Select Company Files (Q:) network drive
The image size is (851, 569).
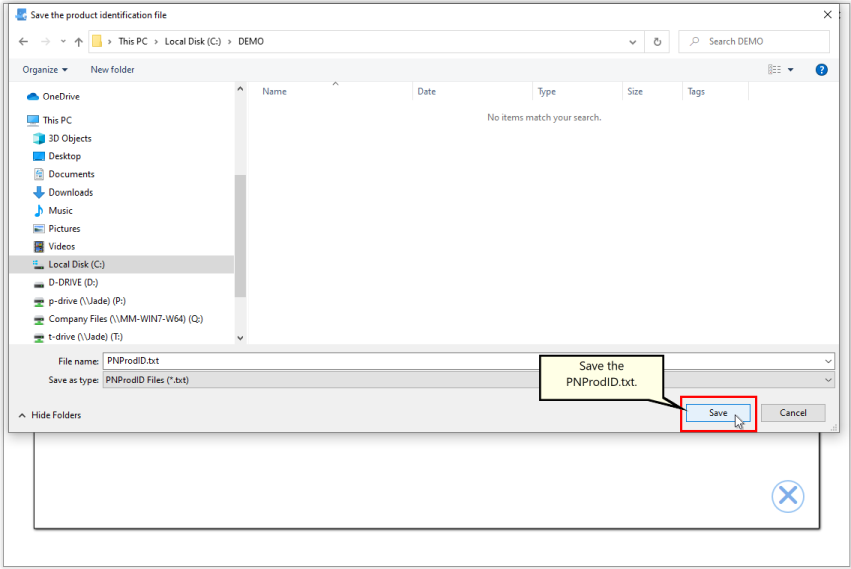click(x=118, y=319)
